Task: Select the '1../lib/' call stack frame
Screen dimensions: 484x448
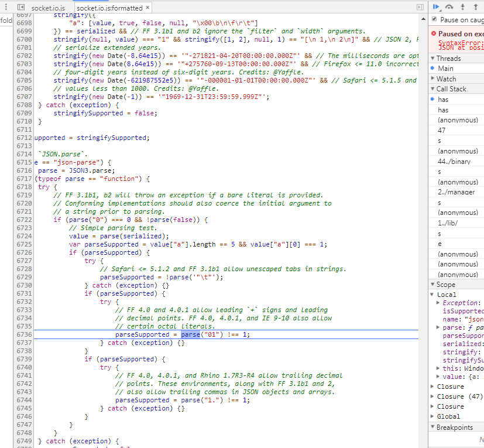Action: tap(456, 223)
